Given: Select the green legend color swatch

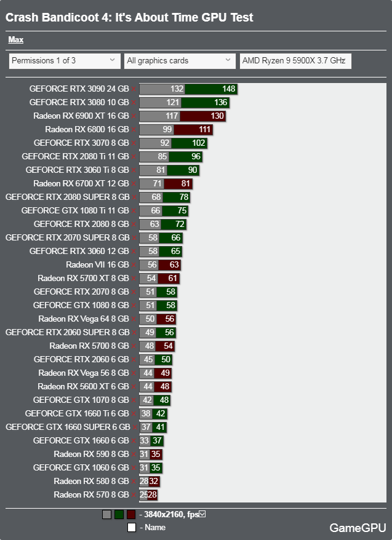Looking at the screenshot, I should (119, 515).
